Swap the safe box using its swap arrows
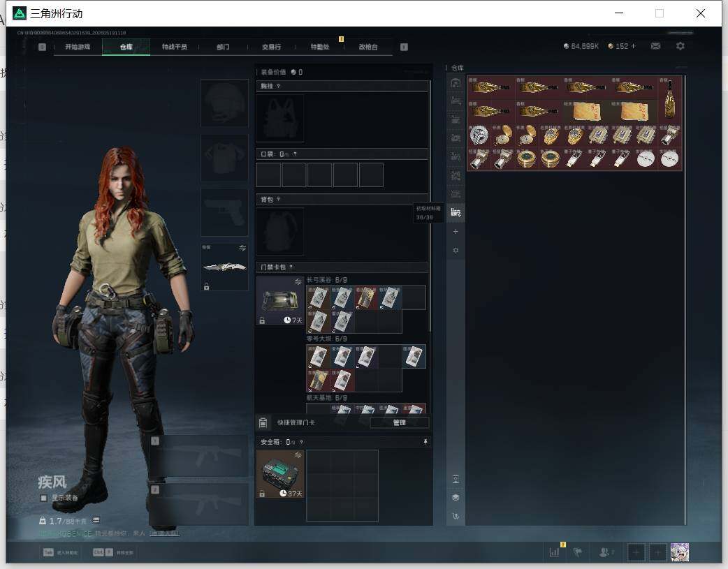Screen dimensions: 728x569 pyautogui.click(x=298, y=455)
